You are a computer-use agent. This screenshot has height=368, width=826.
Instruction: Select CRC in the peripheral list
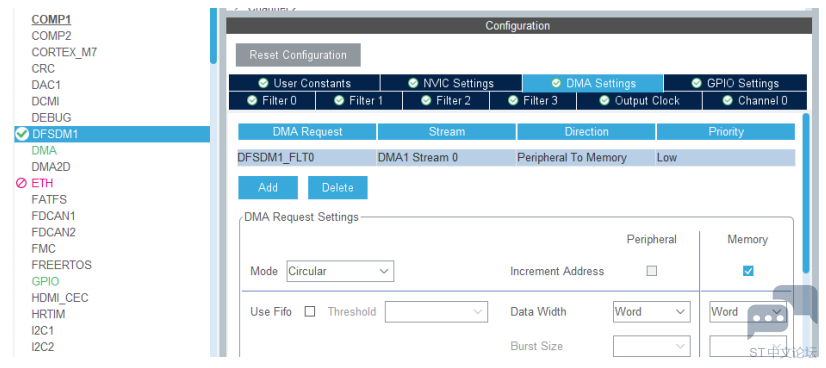point(43,69)
